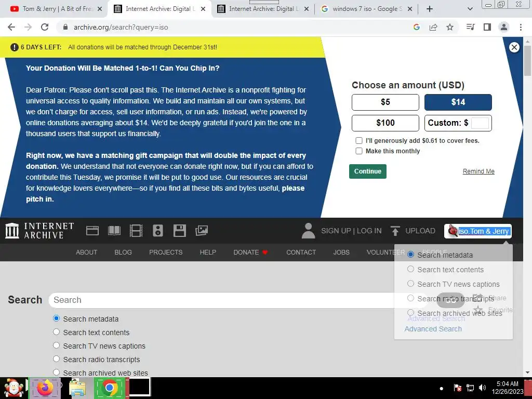The width and height of the screenshot is (532, 399).
Task: Open the Video film-strip icon
Action: point(136,231)
